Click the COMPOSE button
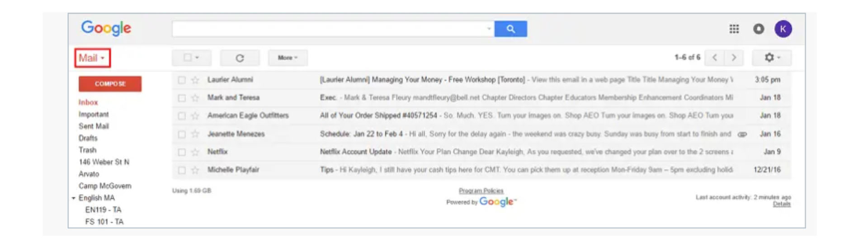The image size is (868, 241). pyautogui.click(x=110, y=84)
